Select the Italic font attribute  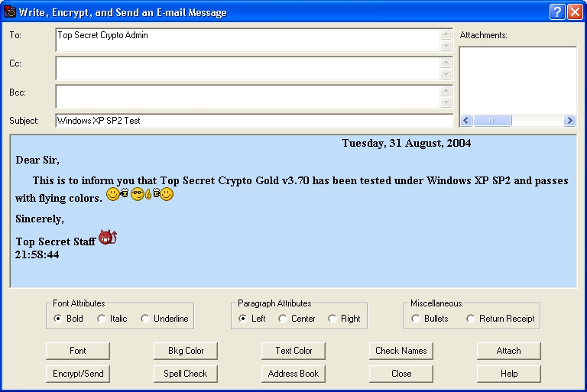112,319
